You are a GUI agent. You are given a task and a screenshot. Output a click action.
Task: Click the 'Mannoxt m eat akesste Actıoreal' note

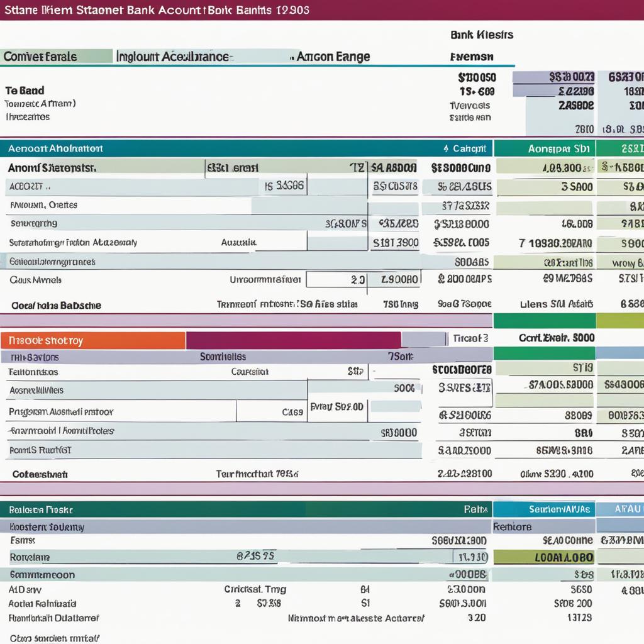(356, 618)
